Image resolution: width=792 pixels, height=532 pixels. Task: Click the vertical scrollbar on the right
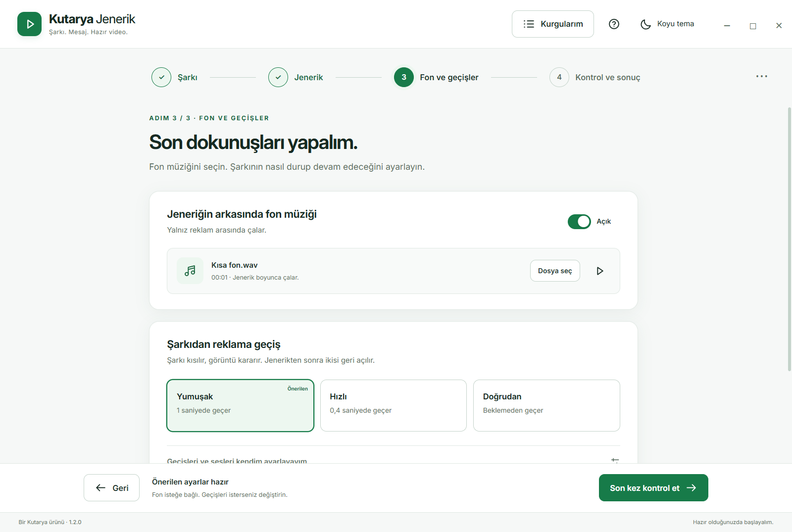[x=789, y=239]
